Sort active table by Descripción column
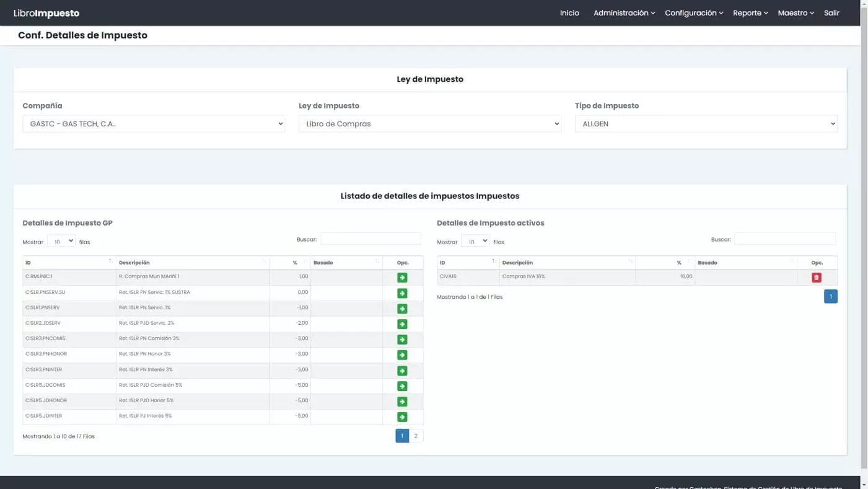Viewport: 868px width, 489px height. (567, 263)
